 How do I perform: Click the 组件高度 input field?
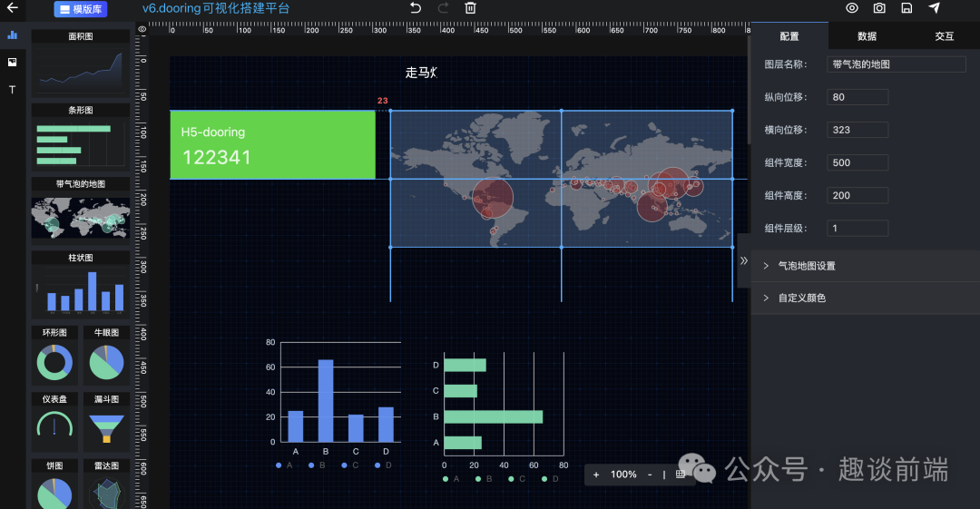857,195
